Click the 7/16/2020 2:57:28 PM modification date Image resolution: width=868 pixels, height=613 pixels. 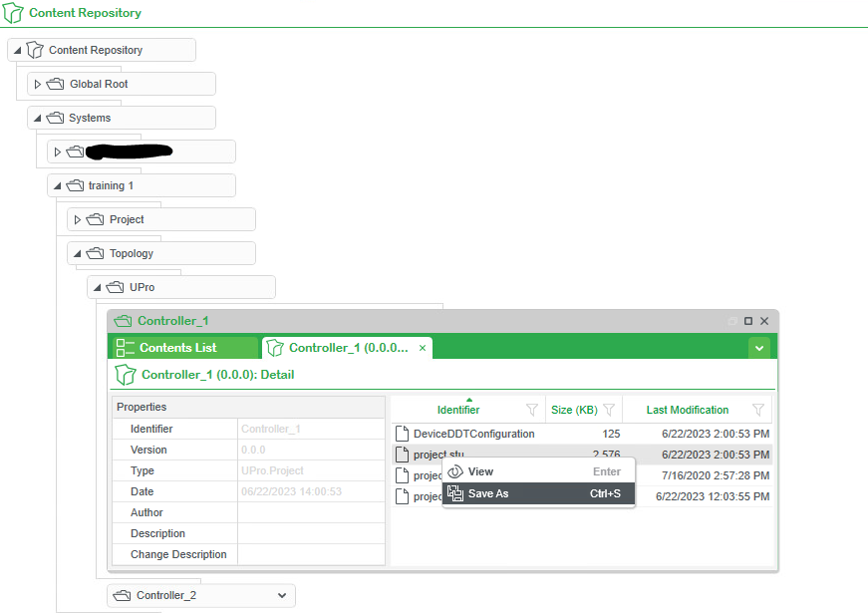(x=716, y=475)
